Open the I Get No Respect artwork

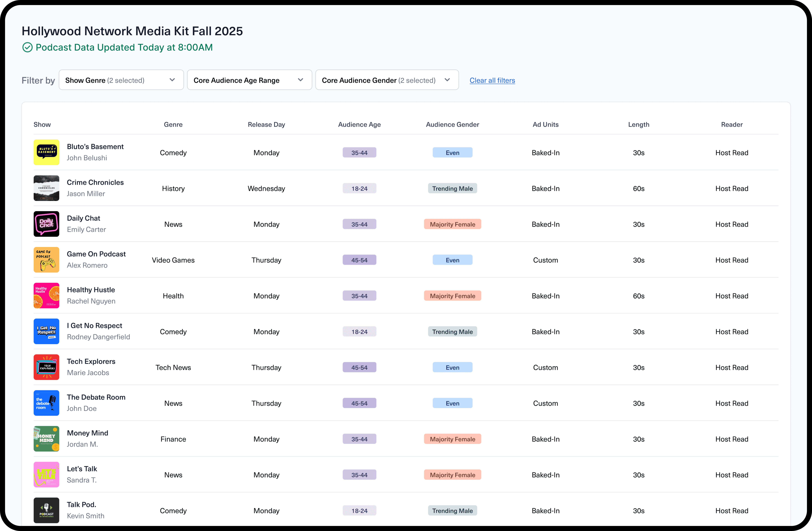point(46,331)
